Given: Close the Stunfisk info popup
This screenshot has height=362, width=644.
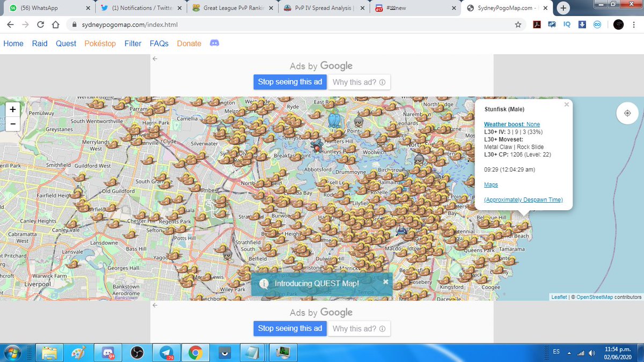Looking at the screenshot, I should pos(567,105).
